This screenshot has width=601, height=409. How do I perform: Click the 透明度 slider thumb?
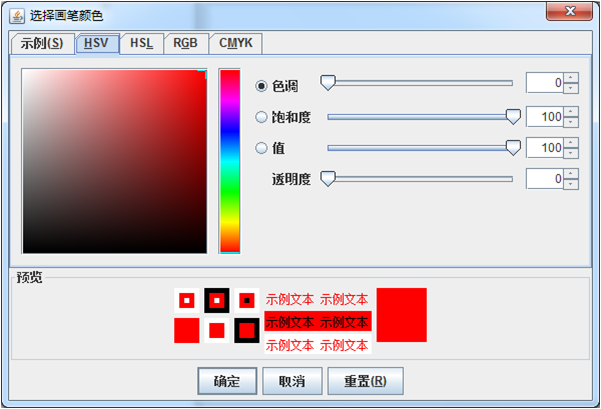[328, 179]
